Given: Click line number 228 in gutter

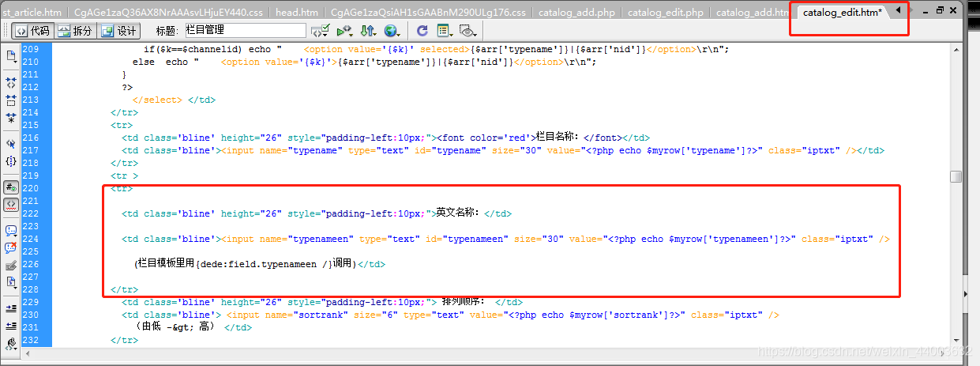Looking at the screenshot, I should (30, 289).
